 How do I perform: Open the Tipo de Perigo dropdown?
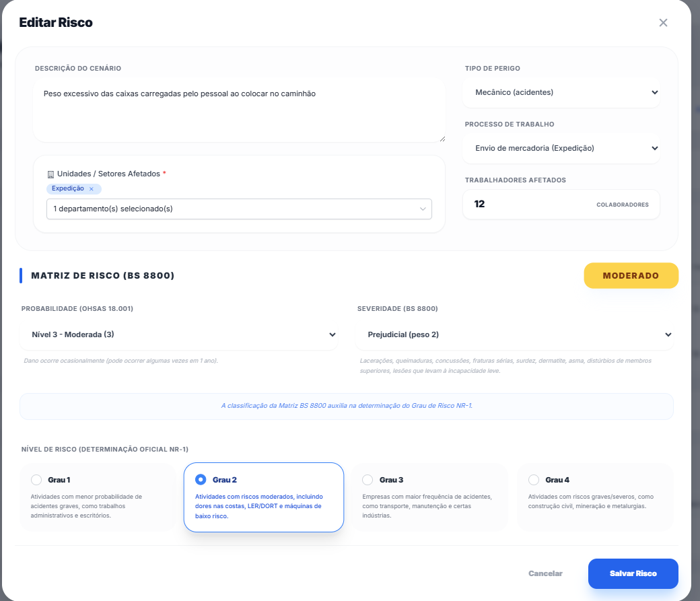[561, 92]
